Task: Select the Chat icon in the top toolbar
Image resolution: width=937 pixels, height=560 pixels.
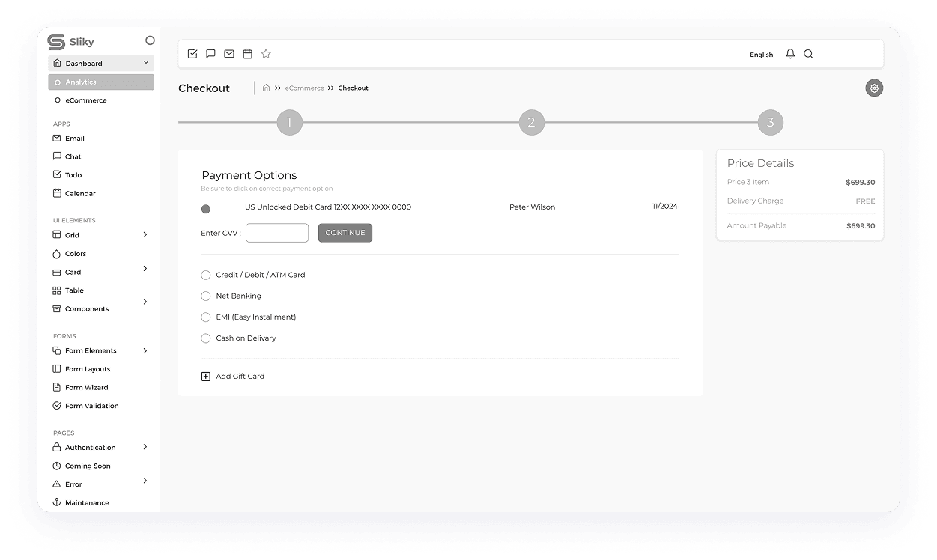Action: (x=210, y=53)
